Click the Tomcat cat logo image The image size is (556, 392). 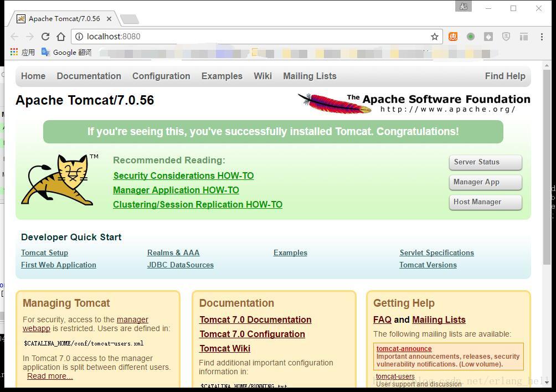pyautogui.click(x=59, y=180)
